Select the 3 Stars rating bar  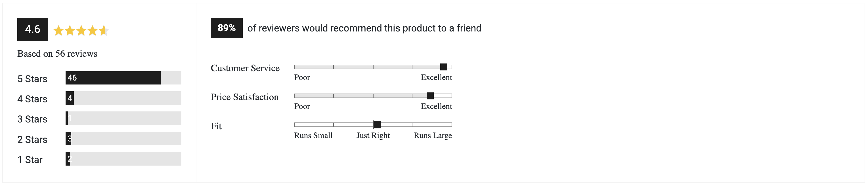[x=123, y=118]
